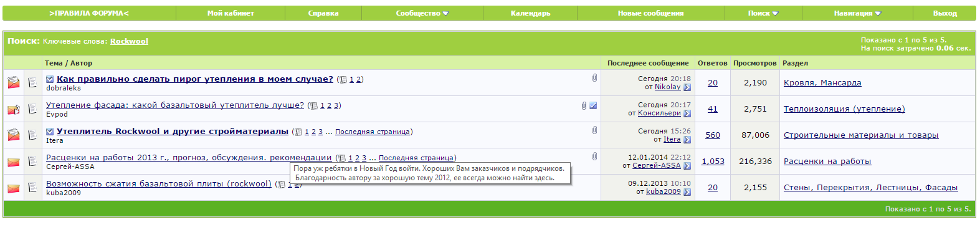Open Новые сообщения menu item
Image resolution: width=980 pixels, height=227 pixels.
click(x=650, y=13)
